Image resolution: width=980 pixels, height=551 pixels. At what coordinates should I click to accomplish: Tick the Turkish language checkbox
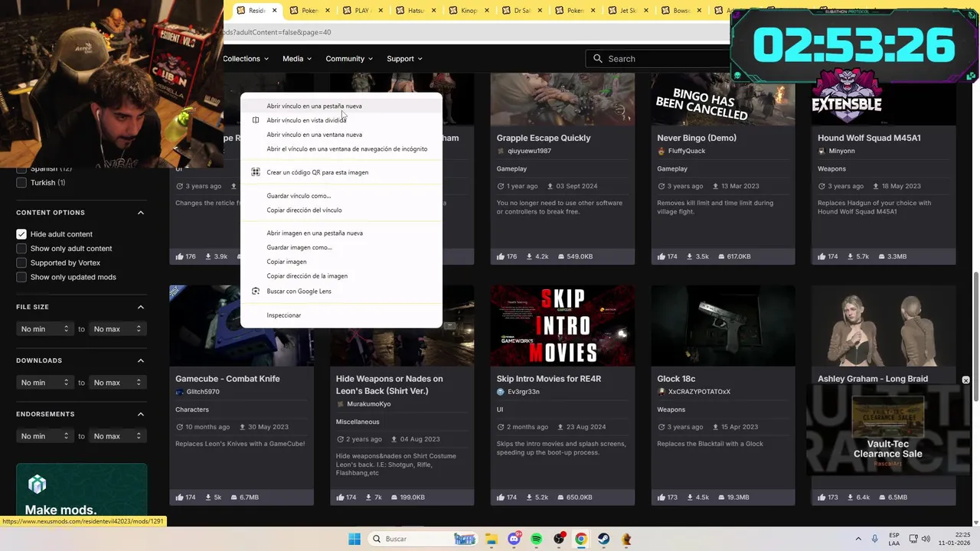(x=21, y=183)
